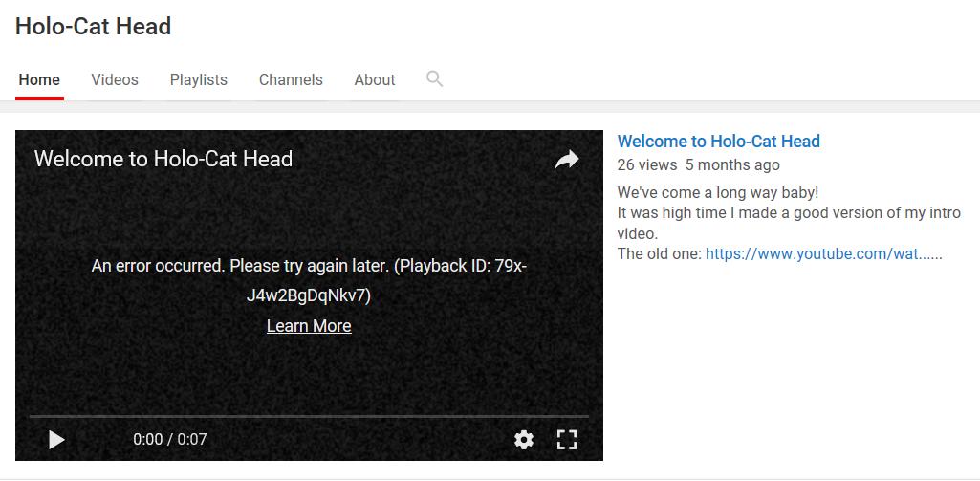Enter fullscreen mode in the player
Image resolution: width=980 pixels, height=481 pixels.
[566, 440]
